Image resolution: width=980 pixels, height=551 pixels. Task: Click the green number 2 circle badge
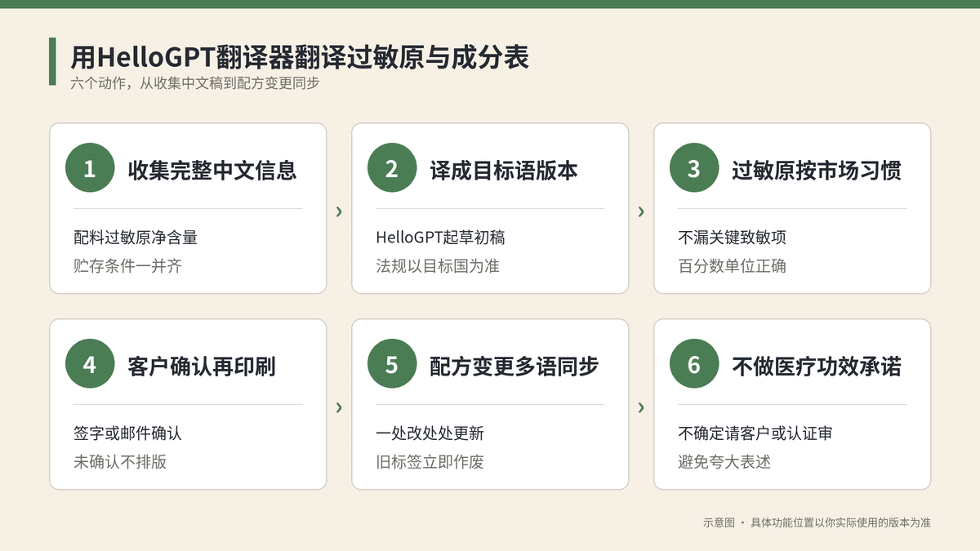click(x=392, y=169)
